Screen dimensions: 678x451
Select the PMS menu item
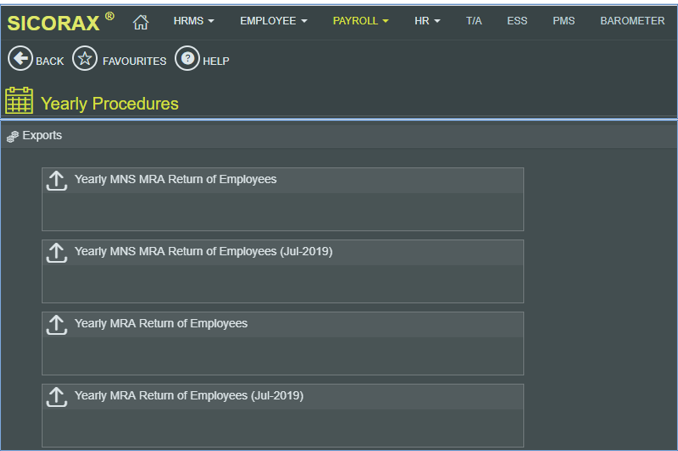[563, 21]
